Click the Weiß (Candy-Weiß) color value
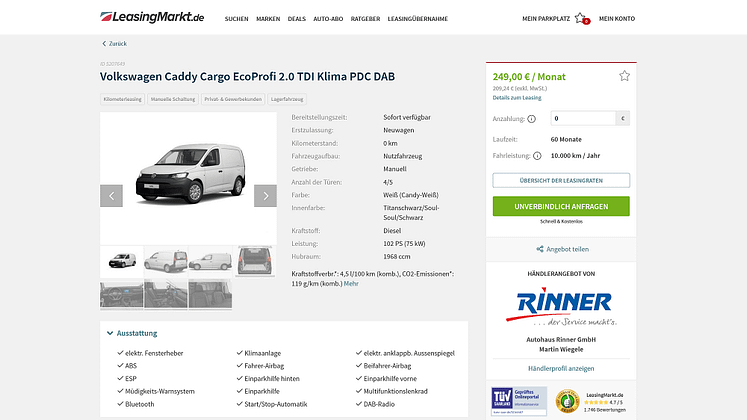The image size is (747, 420). (411, 195)
